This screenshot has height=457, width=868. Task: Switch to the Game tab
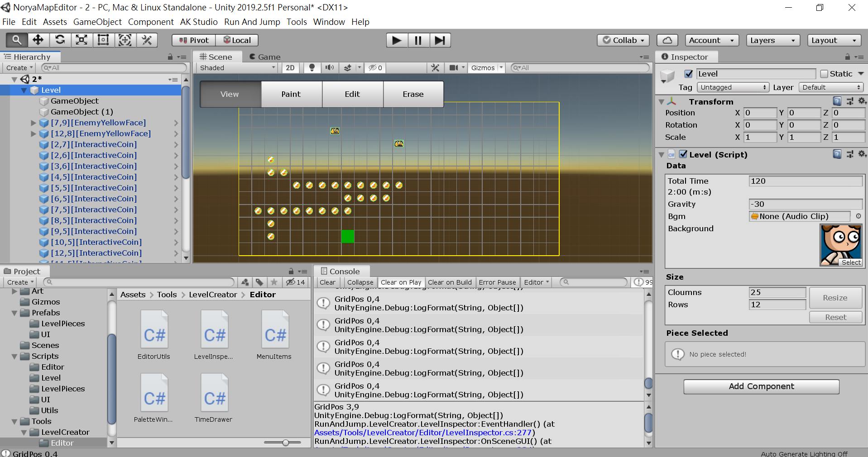tap(265, 57)
